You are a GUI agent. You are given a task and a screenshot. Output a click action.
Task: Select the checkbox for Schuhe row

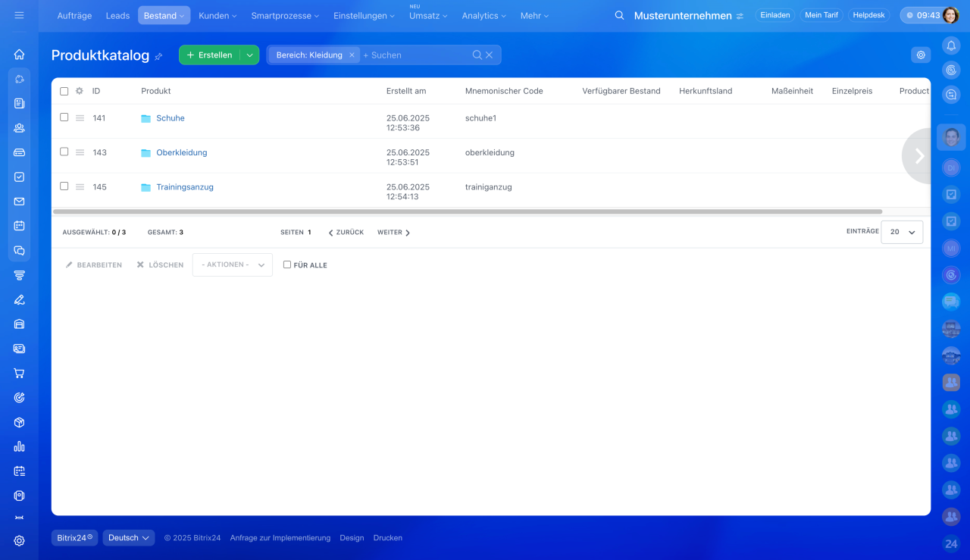pos(64,117)
